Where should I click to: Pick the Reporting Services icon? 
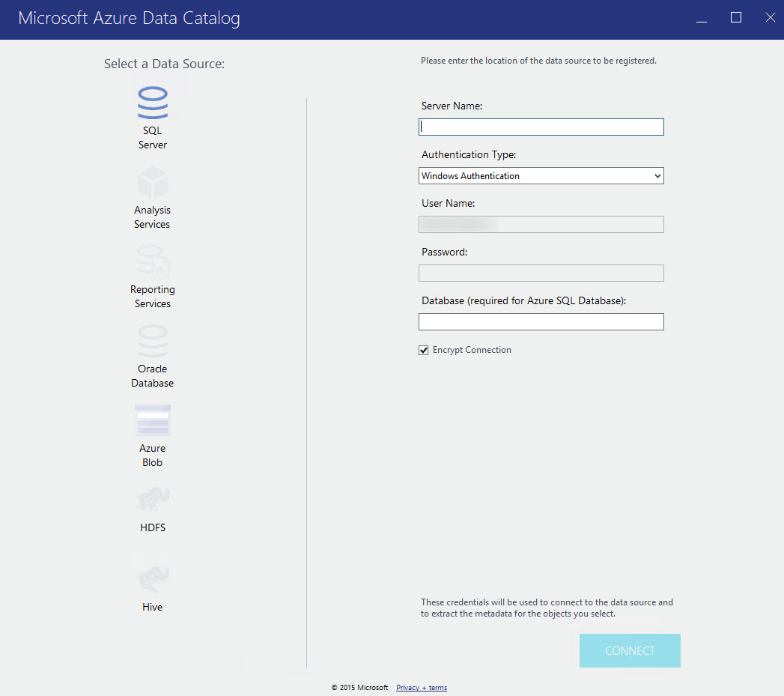153,261
